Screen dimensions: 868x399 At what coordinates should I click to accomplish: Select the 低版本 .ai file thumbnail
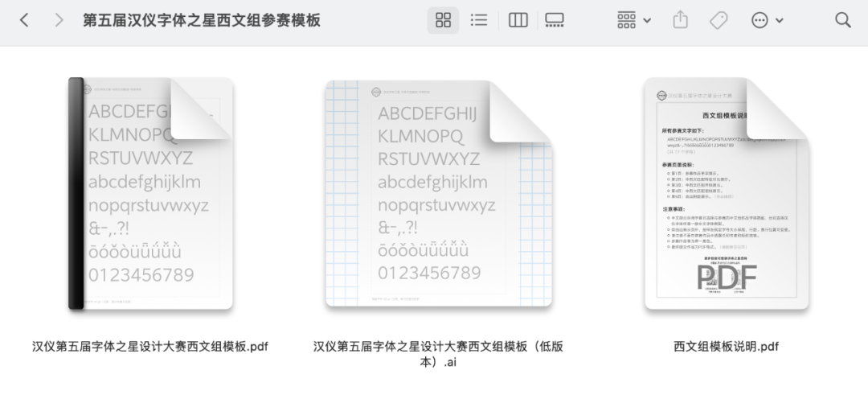click(439, 193)
